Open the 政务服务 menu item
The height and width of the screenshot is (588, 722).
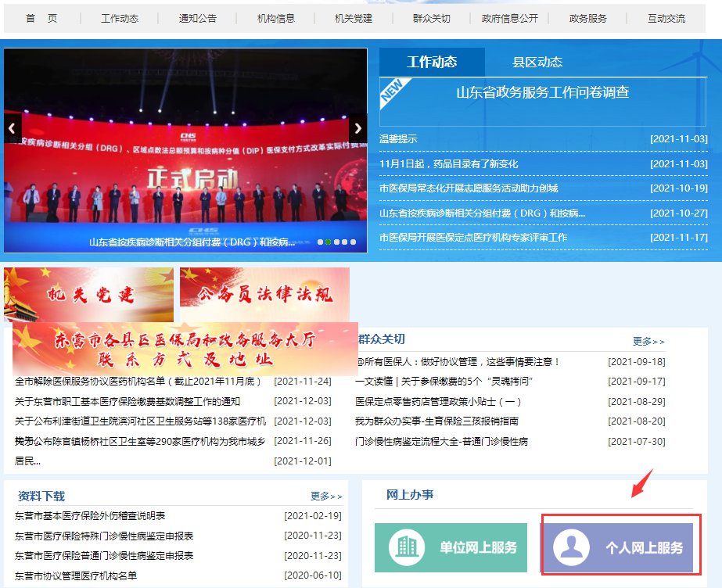pos(588,18)
